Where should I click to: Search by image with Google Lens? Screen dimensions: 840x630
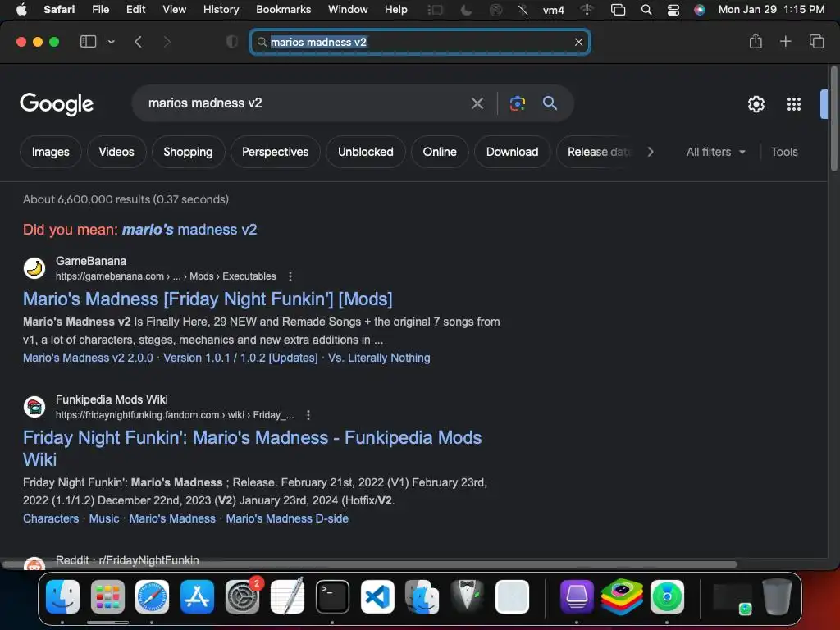(x=517, y=103)
